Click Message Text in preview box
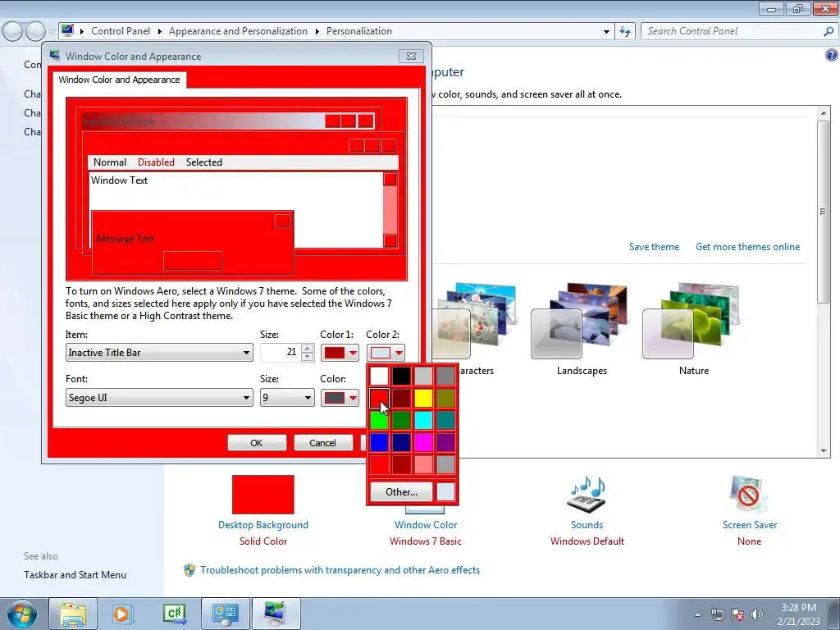 coord(126,239)
